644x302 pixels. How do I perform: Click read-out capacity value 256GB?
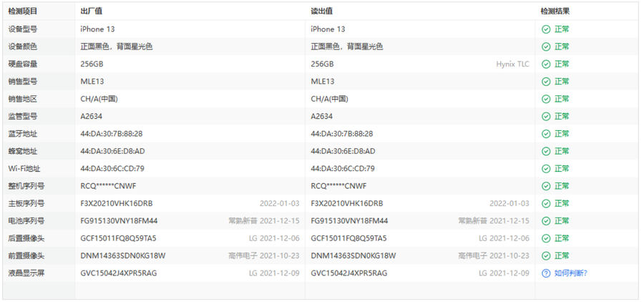[x=323, y=64]
